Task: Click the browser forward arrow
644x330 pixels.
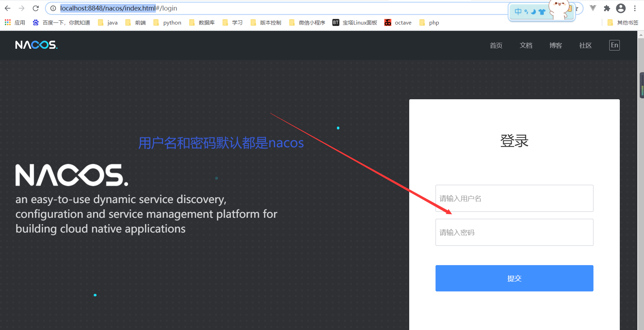Action: point(21,8)
